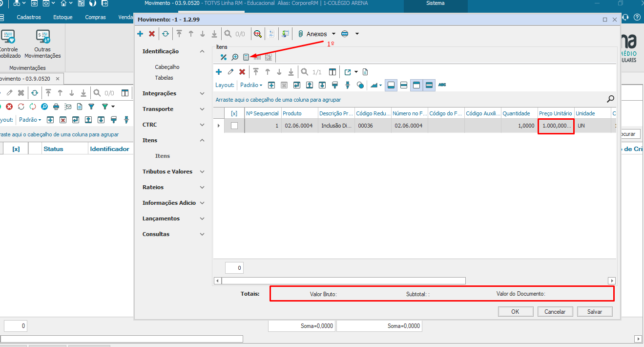Click the OK button

[x=515, y=311]
